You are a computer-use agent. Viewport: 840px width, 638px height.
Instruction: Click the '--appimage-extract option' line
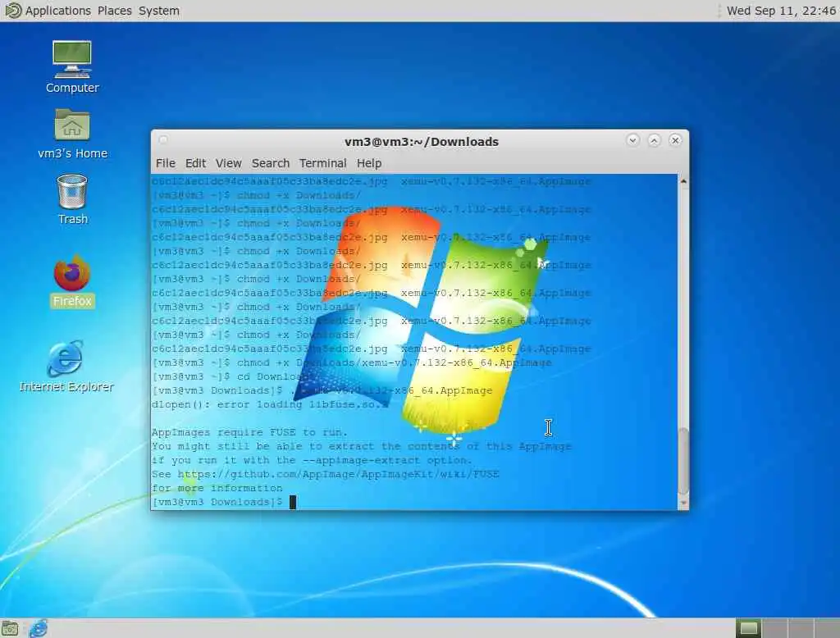(x=312, y=460)
